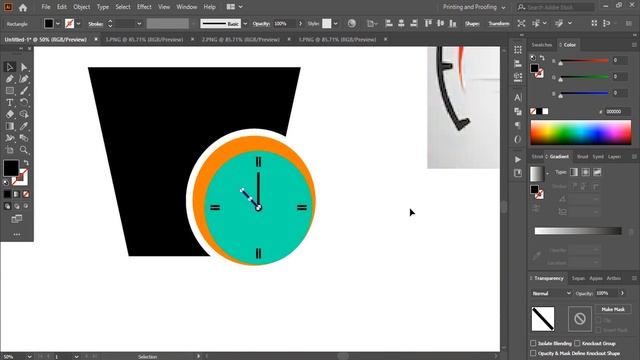This screenshot has height=360, width=640.
Task: Open zoom level 50% dropdown
Action: click(x=29, y=357)
